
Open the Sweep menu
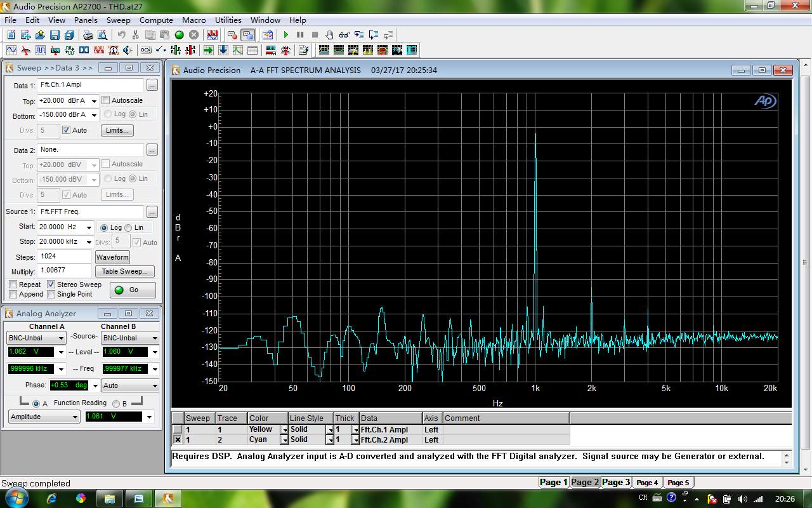pos(118,20)
